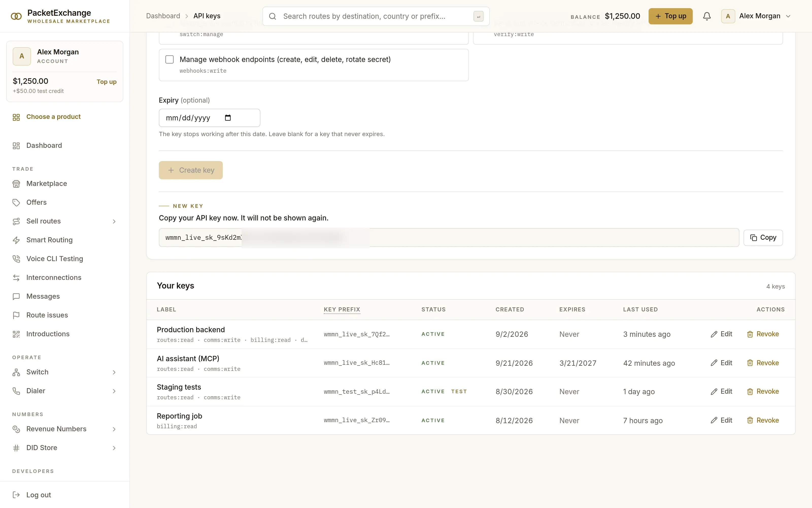Click the PacketExchange logo icon
This screenshot has height=508, width=812.
16,16
